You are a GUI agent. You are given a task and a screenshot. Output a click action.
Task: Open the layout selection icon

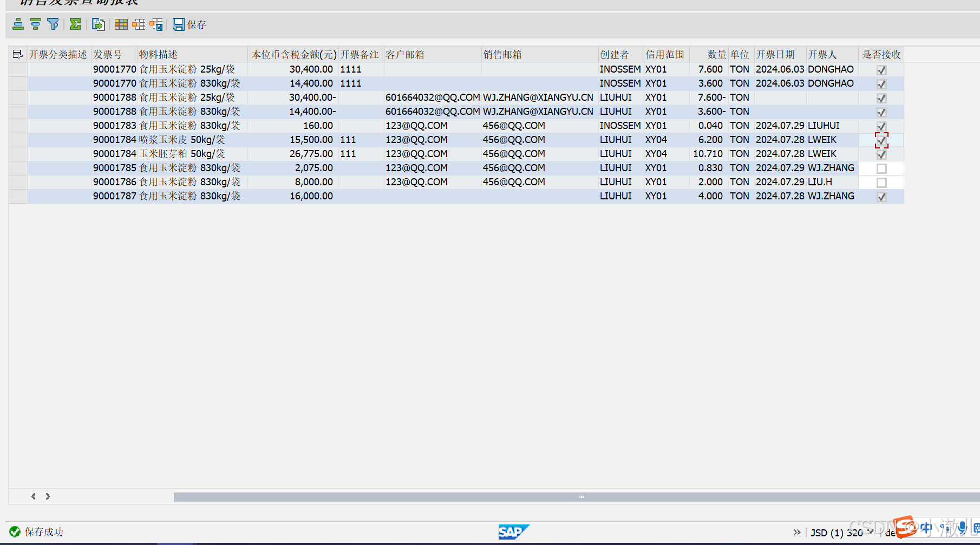click(x=121, y=24)
